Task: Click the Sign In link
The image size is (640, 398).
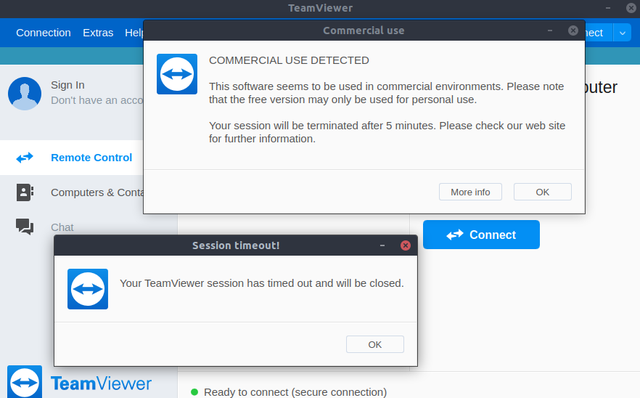Action: coord(68,85)
